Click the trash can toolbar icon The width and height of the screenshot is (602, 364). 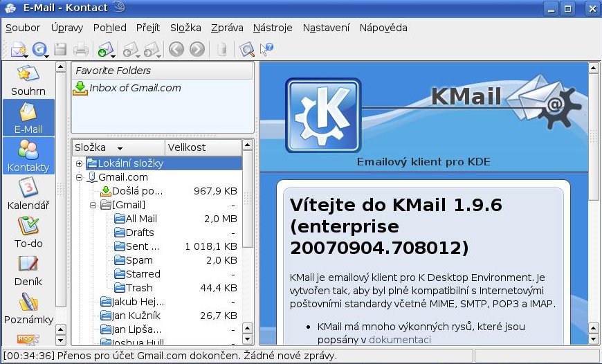point(221,49)
